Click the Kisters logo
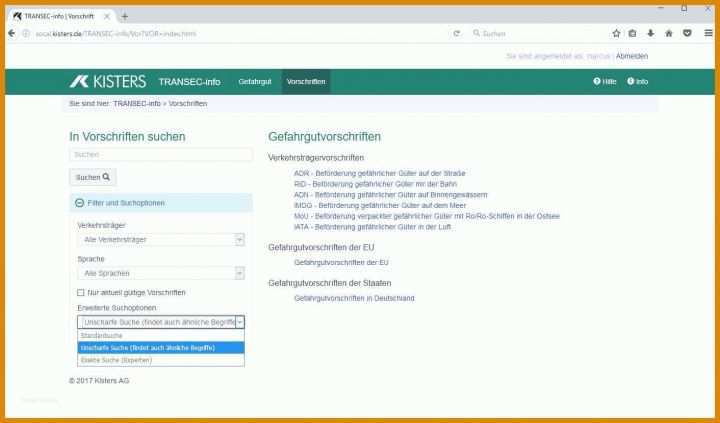This screenshot has width=720, height=423. 108,82
